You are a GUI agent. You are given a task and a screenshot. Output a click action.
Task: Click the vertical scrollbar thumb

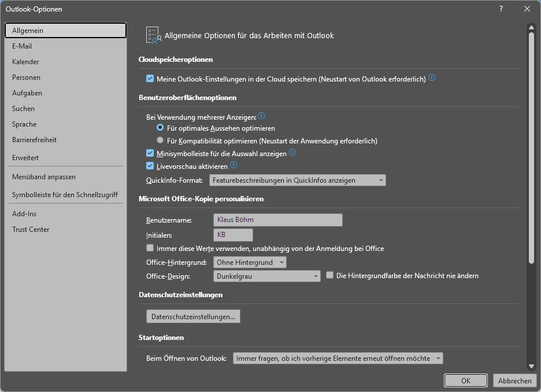click(531, 147)
